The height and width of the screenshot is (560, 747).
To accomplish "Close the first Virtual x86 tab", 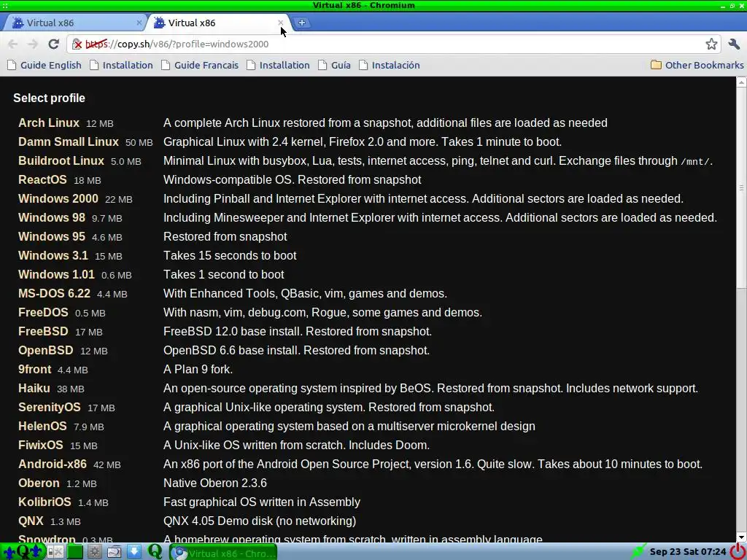I will coord(139,23).
